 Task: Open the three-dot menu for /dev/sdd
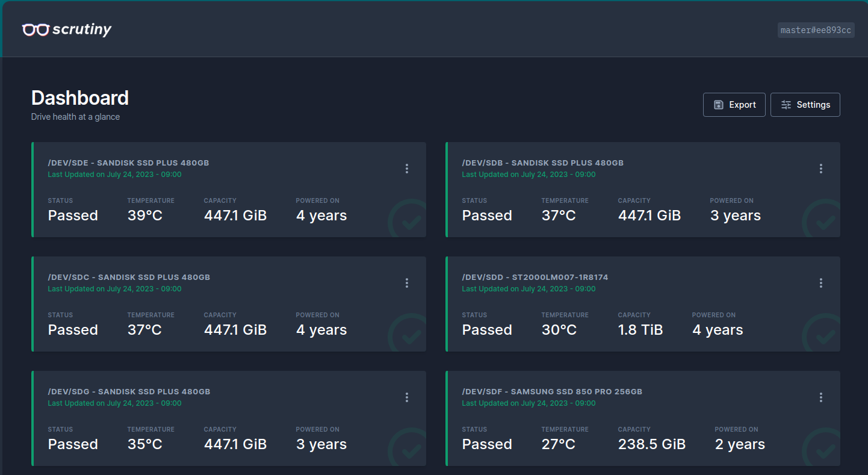pos(821,283)
